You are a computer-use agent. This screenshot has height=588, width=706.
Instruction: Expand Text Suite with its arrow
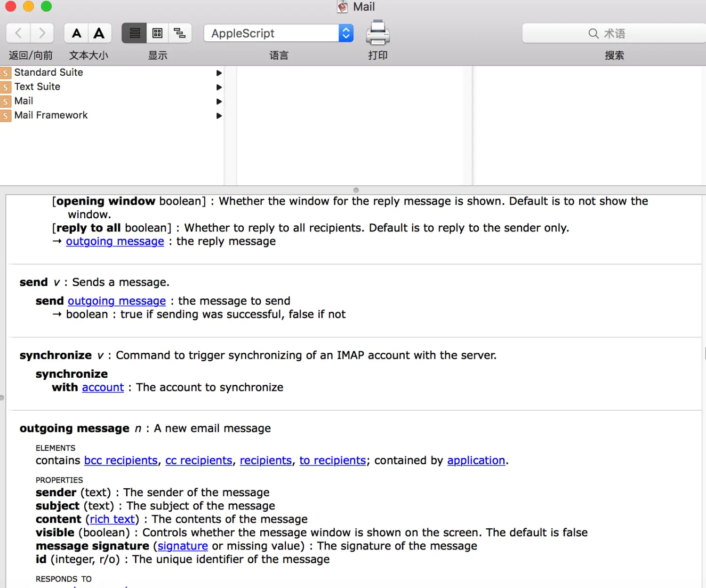(x=219, y=87)
